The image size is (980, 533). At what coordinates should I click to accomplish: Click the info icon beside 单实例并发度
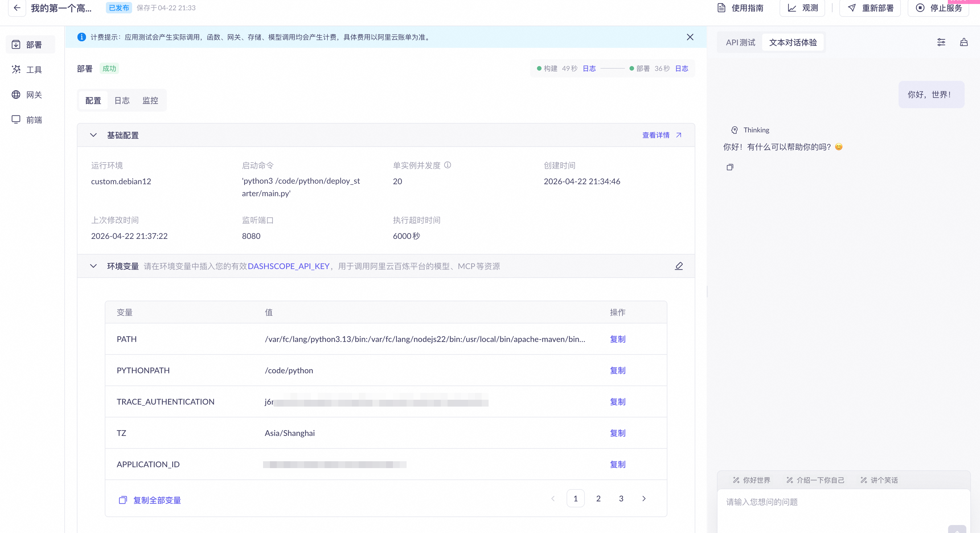click(x=448, y=165)
